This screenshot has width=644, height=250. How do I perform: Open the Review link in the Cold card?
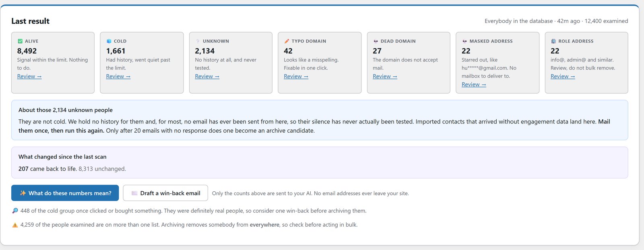(x=118, y=76)
